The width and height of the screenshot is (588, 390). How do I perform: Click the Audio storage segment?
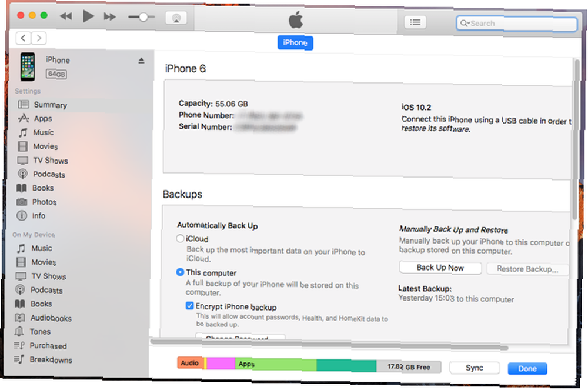point(190,363)
